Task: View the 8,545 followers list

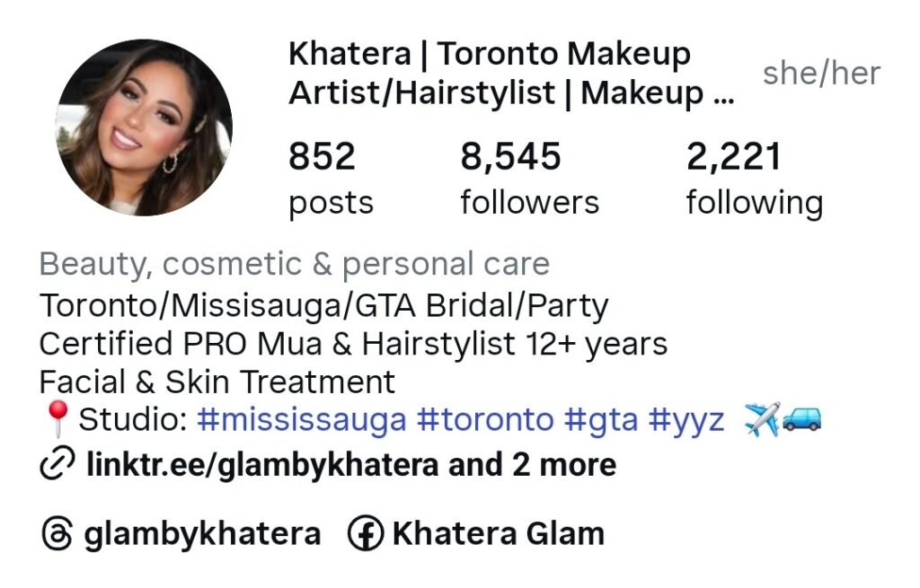Action: [x=529, y=179]
